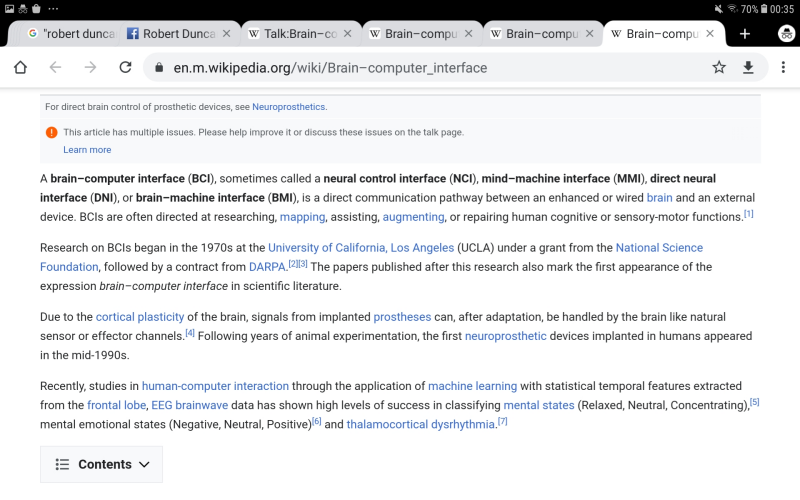Open the brain link in first paragraph
The height and width of the screenshot is (500, 800).
click(x=659, y=198)
